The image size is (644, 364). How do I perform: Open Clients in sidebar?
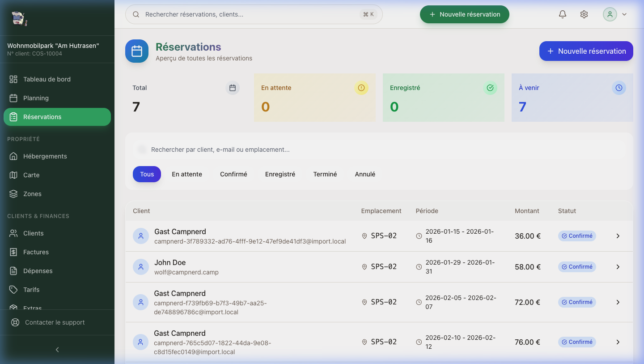[57, 233]
